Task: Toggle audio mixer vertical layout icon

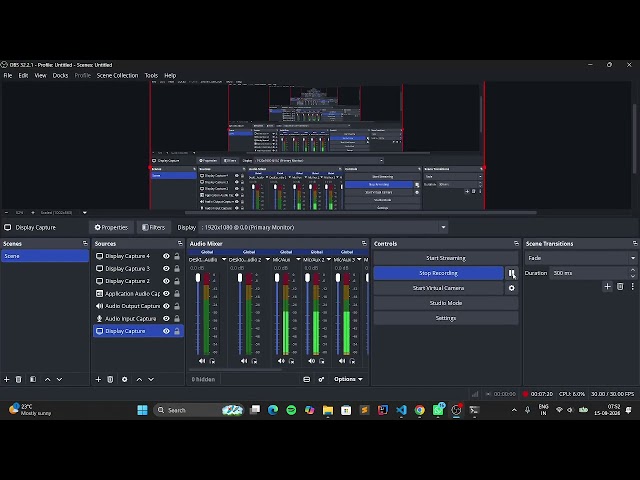Action: point(307,379)
